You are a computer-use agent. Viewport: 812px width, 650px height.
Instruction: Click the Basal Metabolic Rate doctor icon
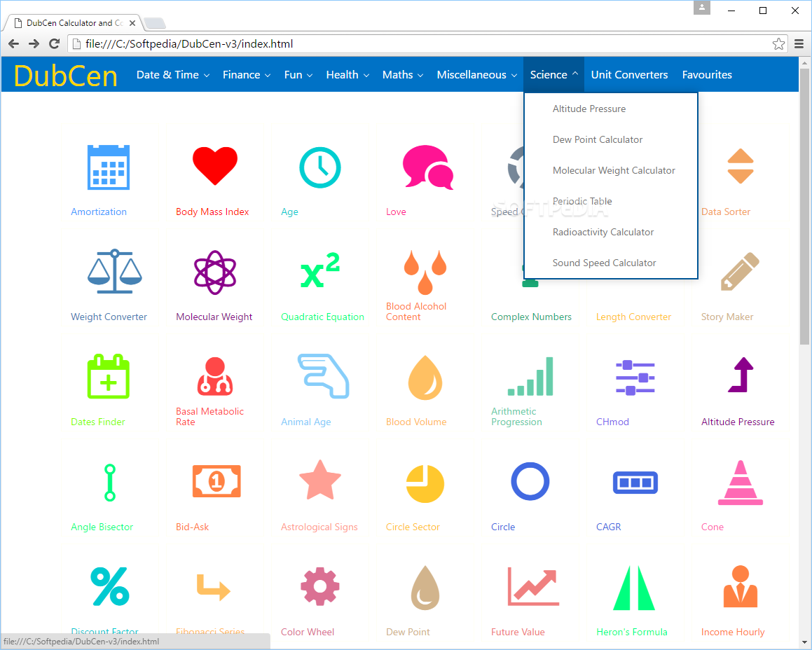coord(215,377)
